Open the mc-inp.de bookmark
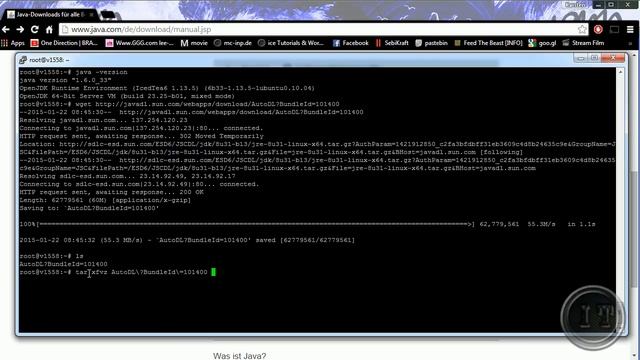The image size is (640, 360). point(233,43)
